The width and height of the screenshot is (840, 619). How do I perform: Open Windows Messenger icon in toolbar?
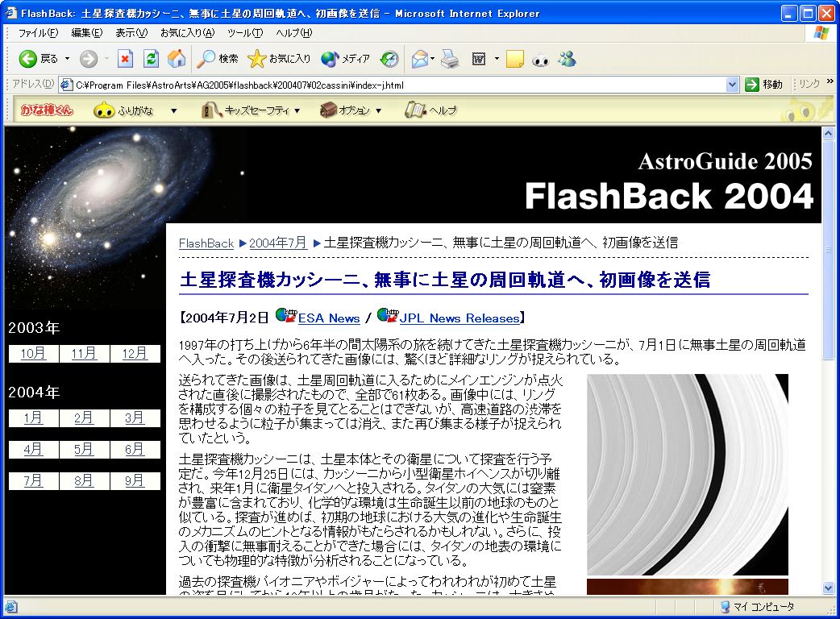(x=567, y=59)
